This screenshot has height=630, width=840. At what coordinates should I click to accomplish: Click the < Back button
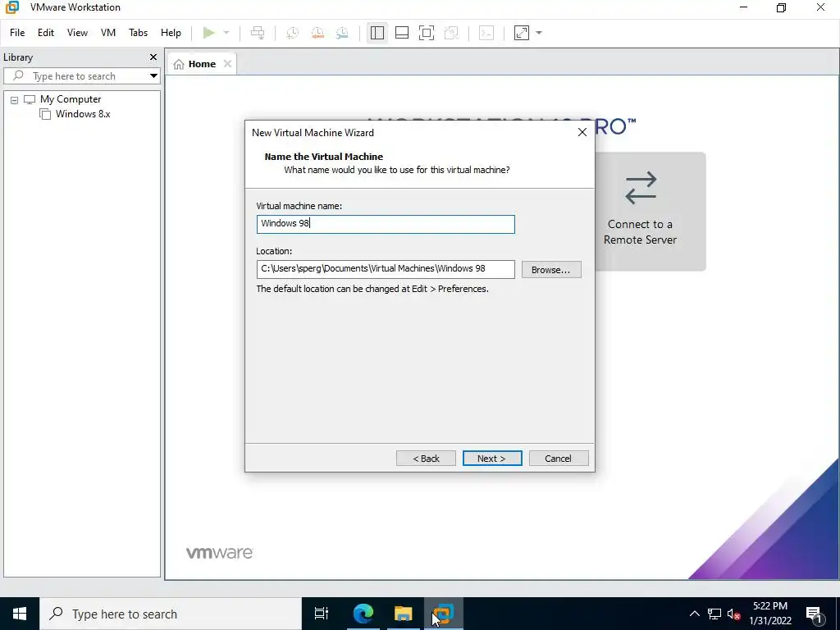426,458
